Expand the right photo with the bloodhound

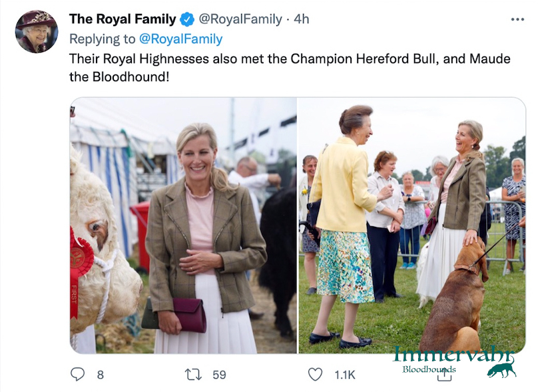coord(411,226)
